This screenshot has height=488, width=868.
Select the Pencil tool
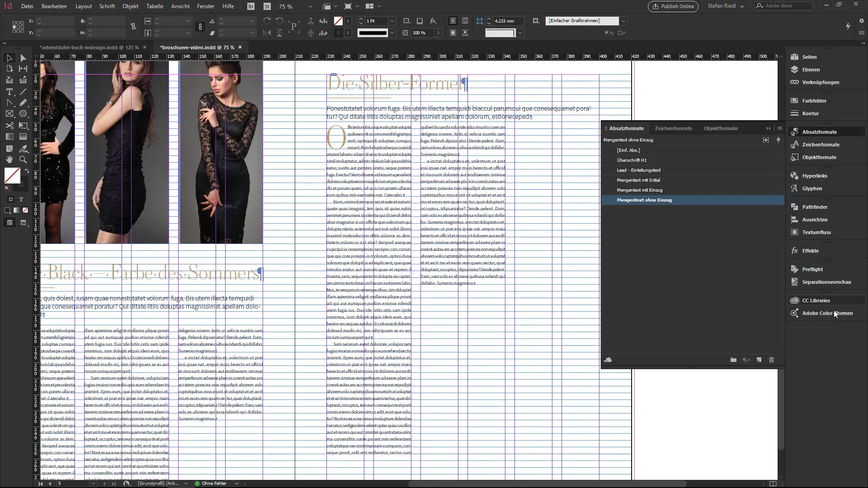[23, 103]
